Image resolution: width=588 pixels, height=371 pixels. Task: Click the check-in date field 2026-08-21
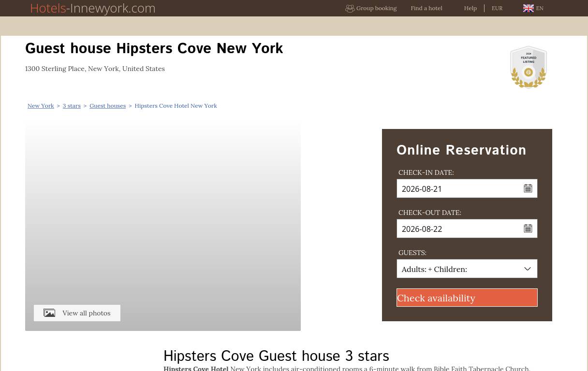click(x=467, y=188)
